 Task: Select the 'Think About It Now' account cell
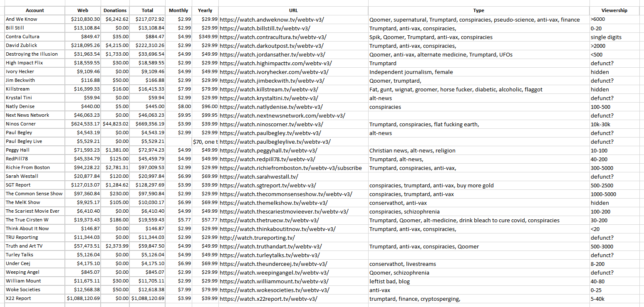tap(35, 228)
